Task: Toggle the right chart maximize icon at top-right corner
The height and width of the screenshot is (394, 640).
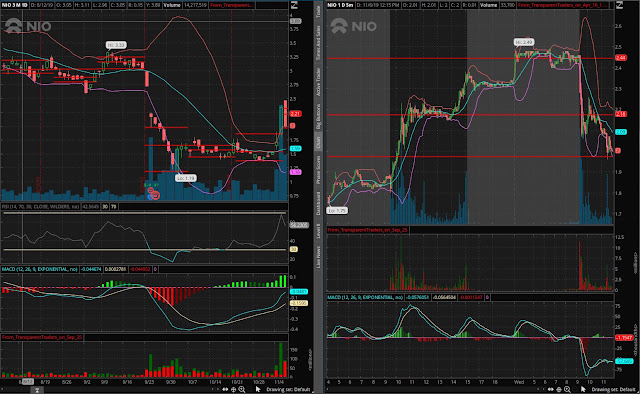Action: tap(619, 5)
